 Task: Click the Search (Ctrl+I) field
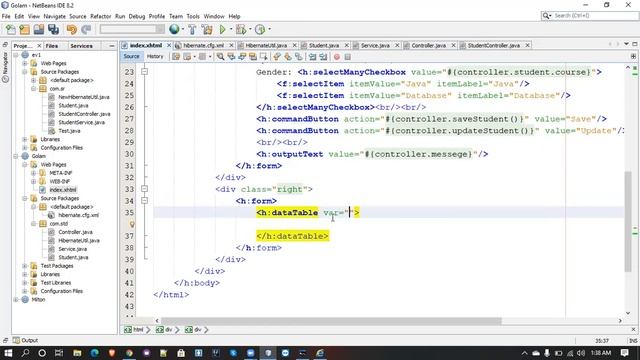589,16
